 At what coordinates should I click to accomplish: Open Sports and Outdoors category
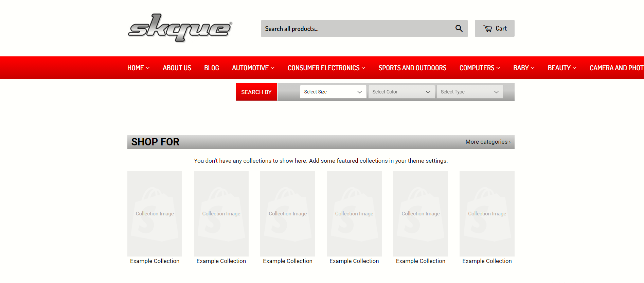(412, 68)
